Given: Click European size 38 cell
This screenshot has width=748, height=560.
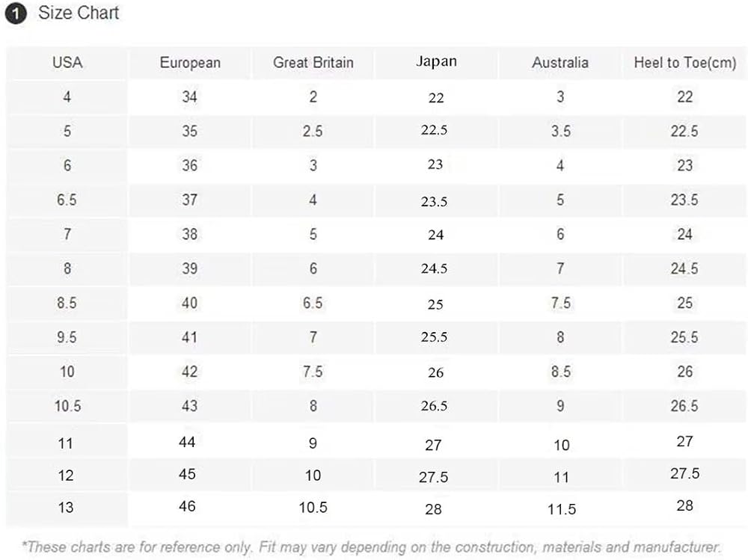Looking at the screenshot, I should (189, 234).
